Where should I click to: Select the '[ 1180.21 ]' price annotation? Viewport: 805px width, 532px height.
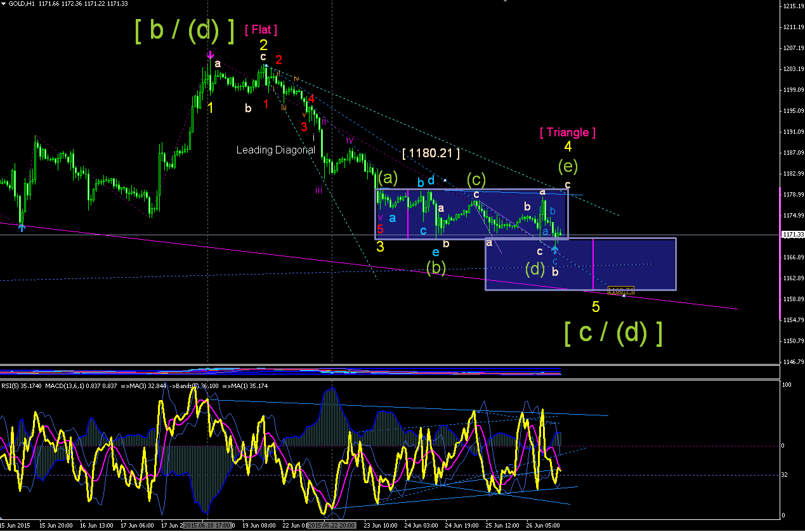coord(431,153)
